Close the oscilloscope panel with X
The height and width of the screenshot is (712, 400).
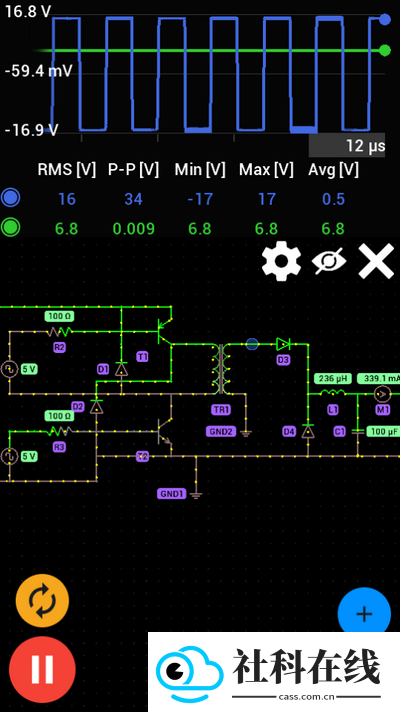pyautogui.click(x=376, y=261)
